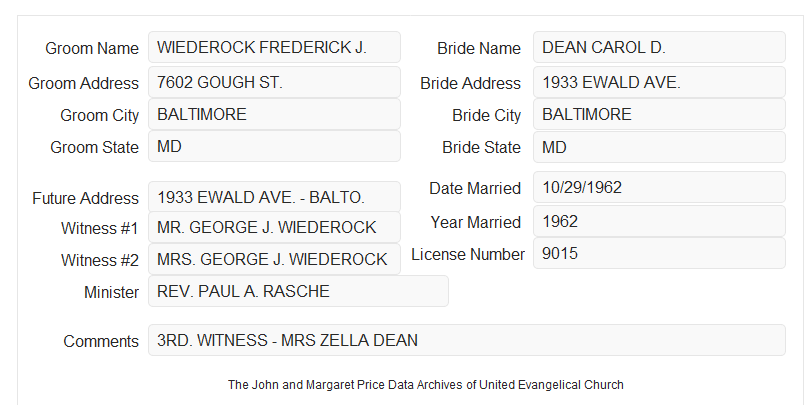
Task: Click the Bride Name field with DEAN CAROL D.
Action: [x=659, y=47]
